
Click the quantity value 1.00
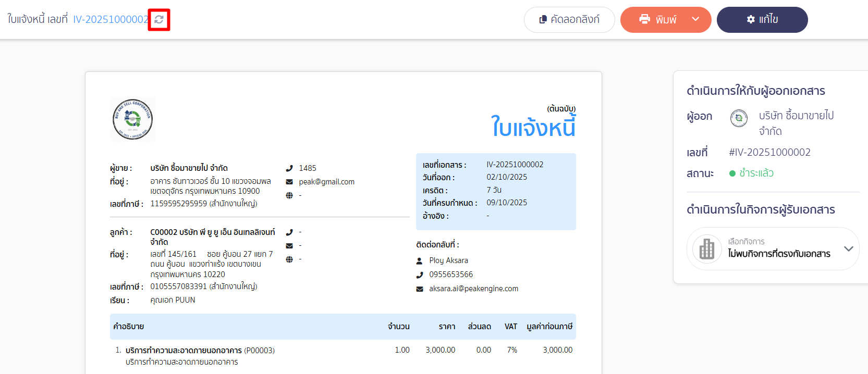(402, 350)
